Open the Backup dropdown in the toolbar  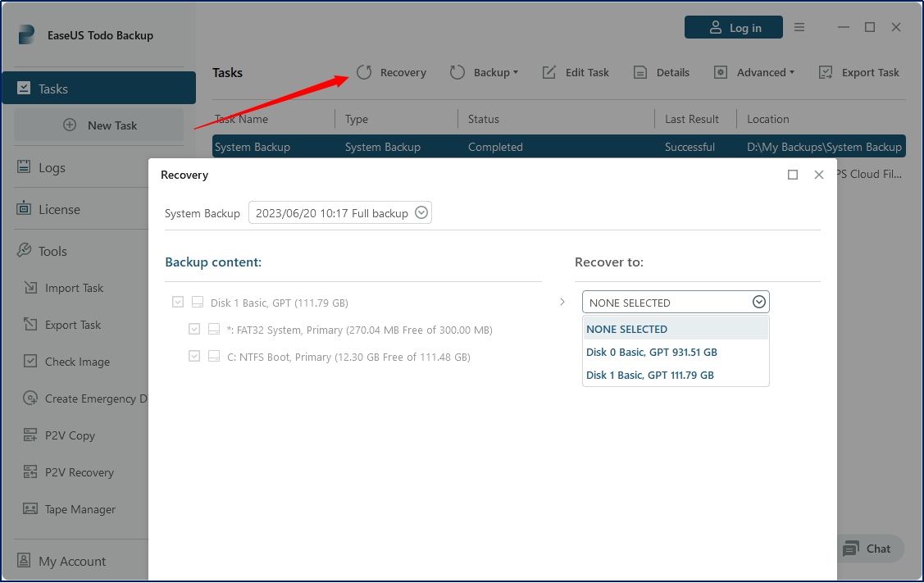point(484,72)
